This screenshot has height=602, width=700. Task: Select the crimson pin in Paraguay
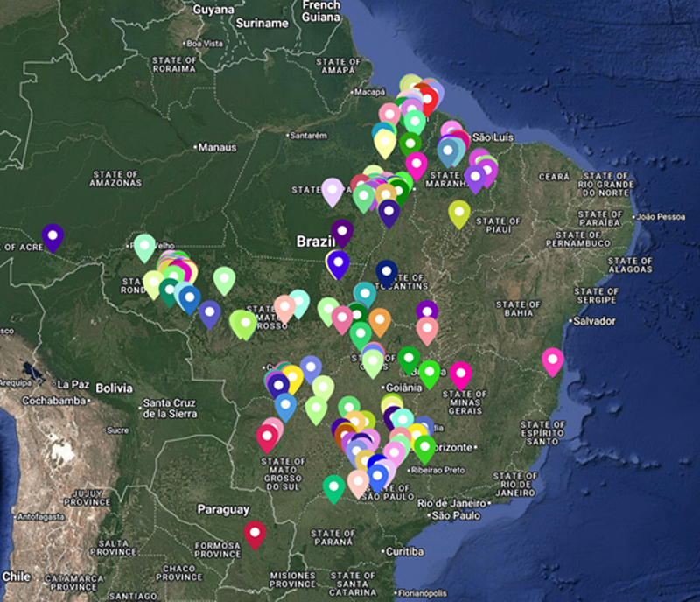click(255, 532)
